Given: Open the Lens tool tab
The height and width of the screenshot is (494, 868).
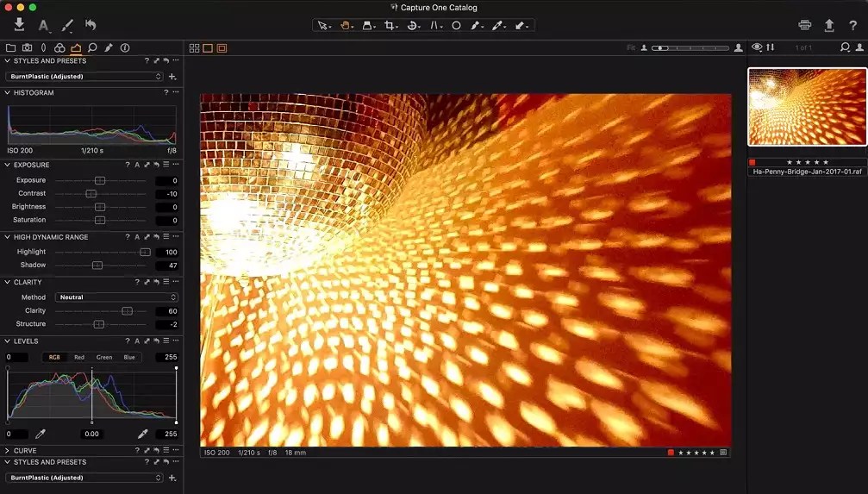Looking at the screenshot, I should (x=44, y=47).
